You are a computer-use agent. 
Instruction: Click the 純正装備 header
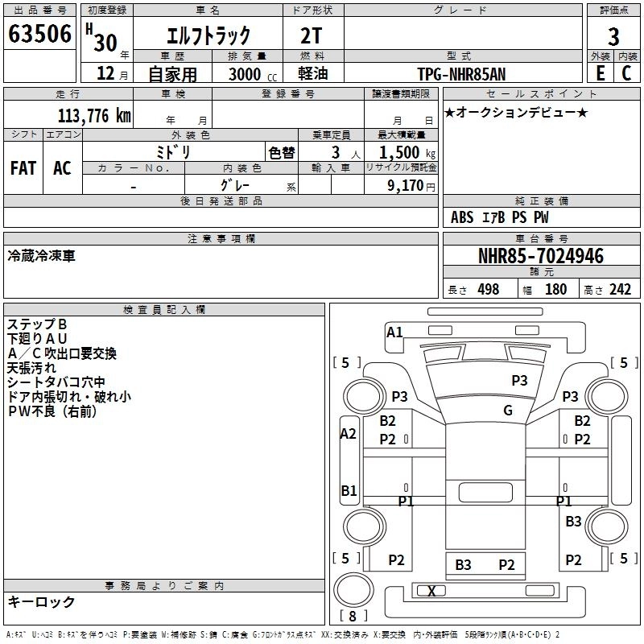[541, 200]
